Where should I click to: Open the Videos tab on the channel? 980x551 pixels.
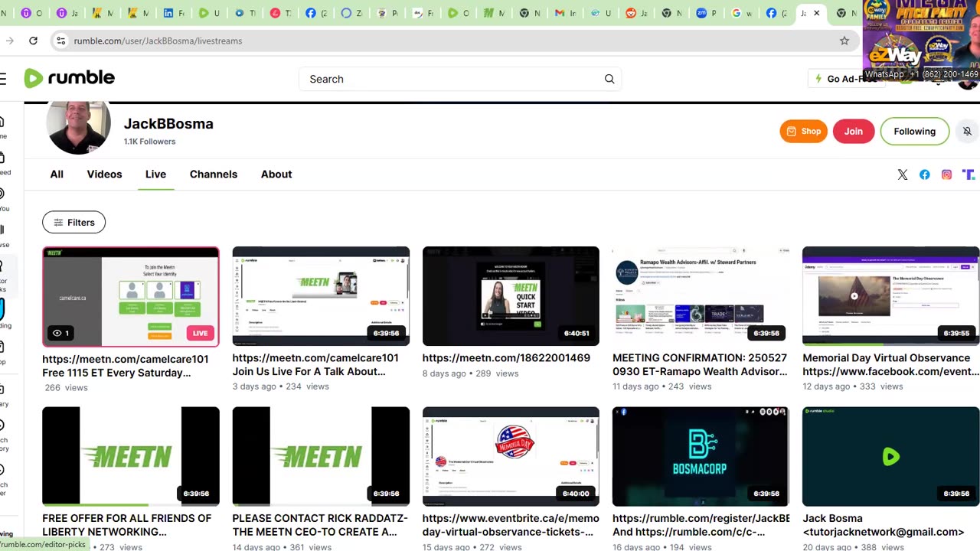pyautogui.click(x=104, y=174)
